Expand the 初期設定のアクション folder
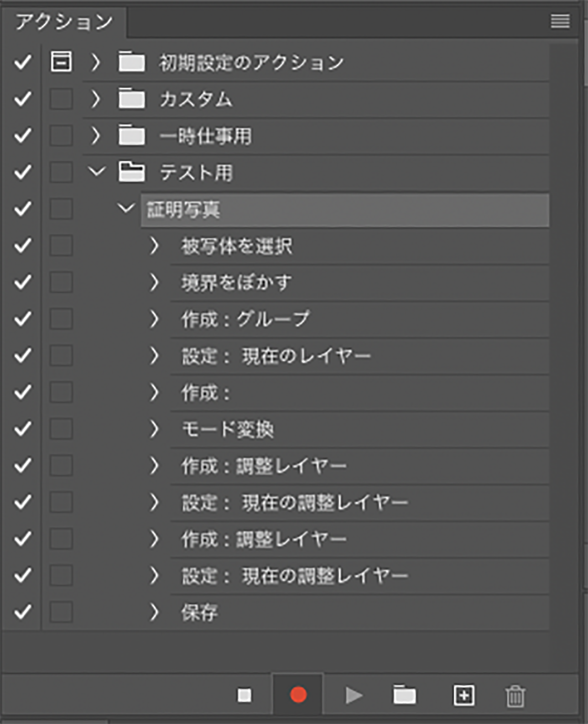Image resolution: width=588 pixels, height=724 pixels. pyautogui.click(x=96, y=62)
